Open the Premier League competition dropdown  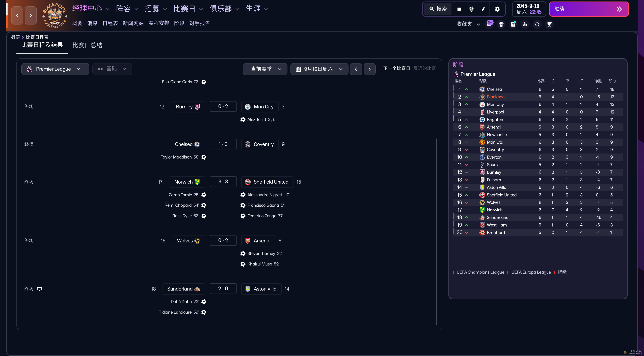(x=55, y=69)
